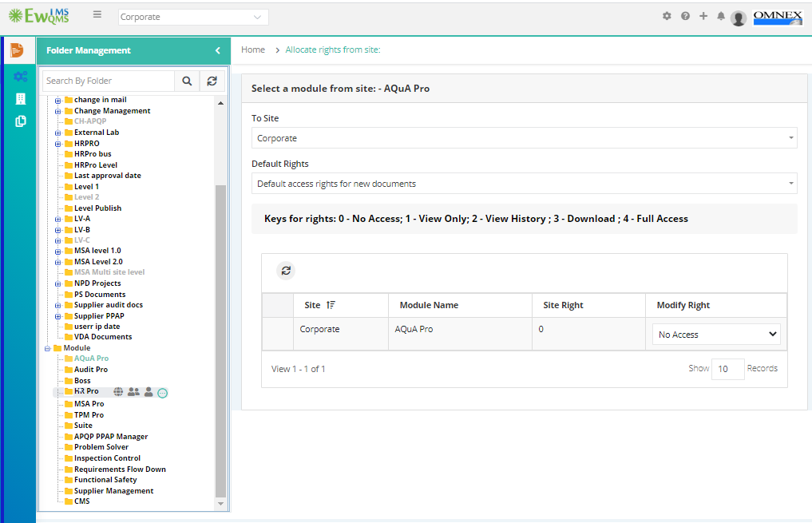
Task: Open the documents module in the sidebar
Action: tap(17, 50)
